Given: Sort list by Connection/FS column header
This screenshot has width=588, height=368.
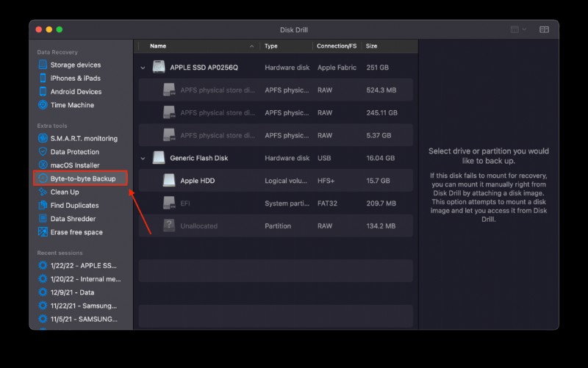Looking at the screenshot, I should tap(337, 46).
